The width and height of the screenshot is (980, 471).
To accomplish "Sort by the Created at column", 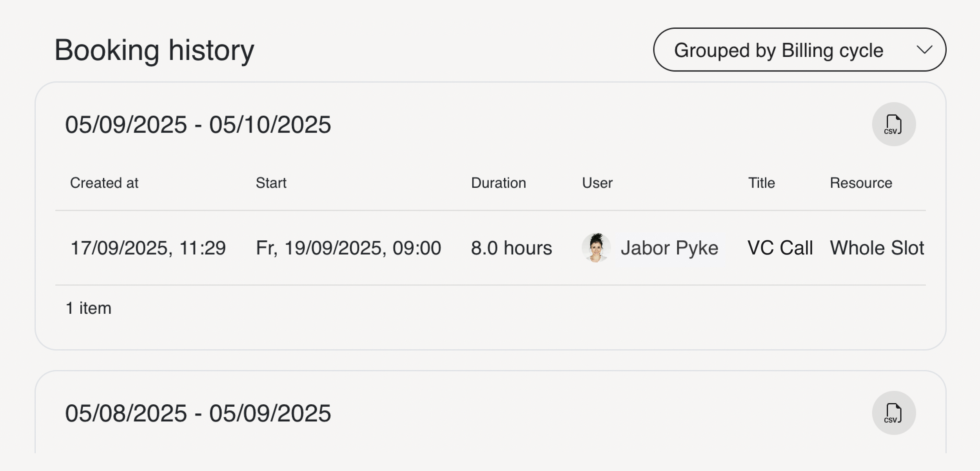I will [104, 183].
